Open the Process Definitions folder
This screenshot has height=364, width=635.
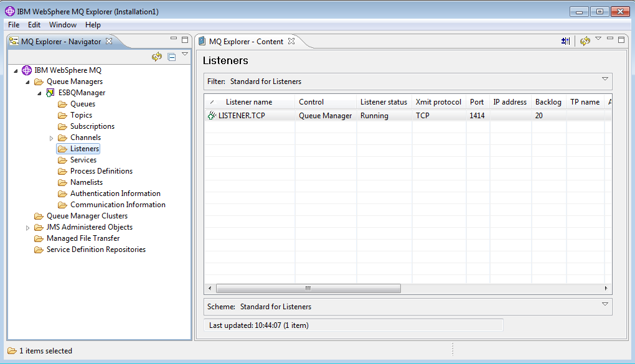(101, 171)
